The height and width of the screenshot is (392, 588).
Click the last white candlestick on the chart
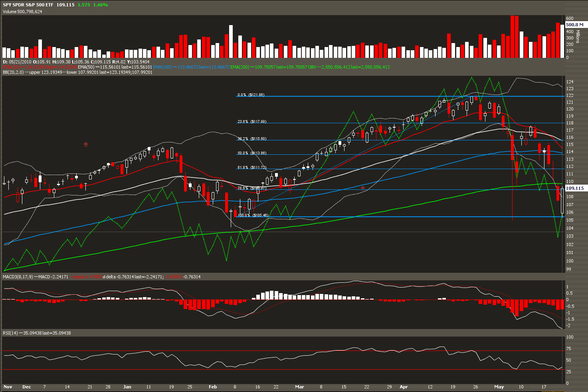pyautogui.click(x=562, y=201)
